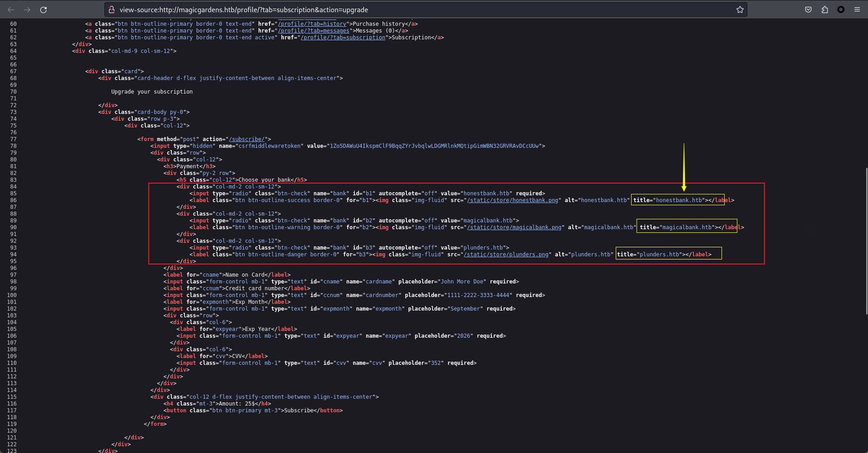Click line number 116 in the gutter

pyautogui.click(x=12, y=404)
